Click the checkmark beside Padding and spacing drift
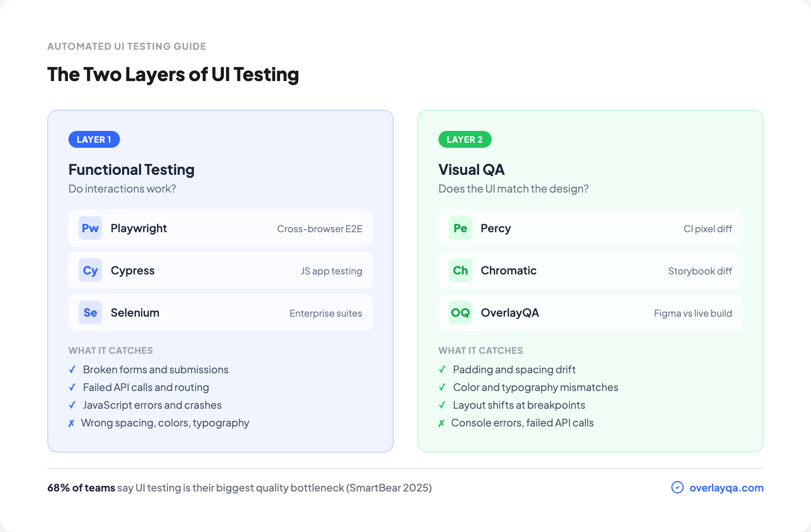 pos(442,369)
